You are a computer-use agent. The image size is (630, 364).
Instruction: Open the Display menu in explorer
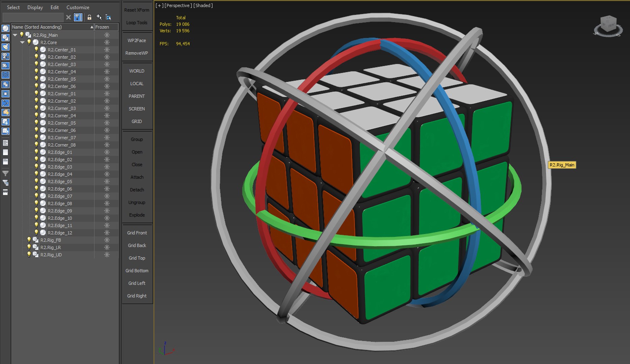pyautogui.click(x=35, y=7)
